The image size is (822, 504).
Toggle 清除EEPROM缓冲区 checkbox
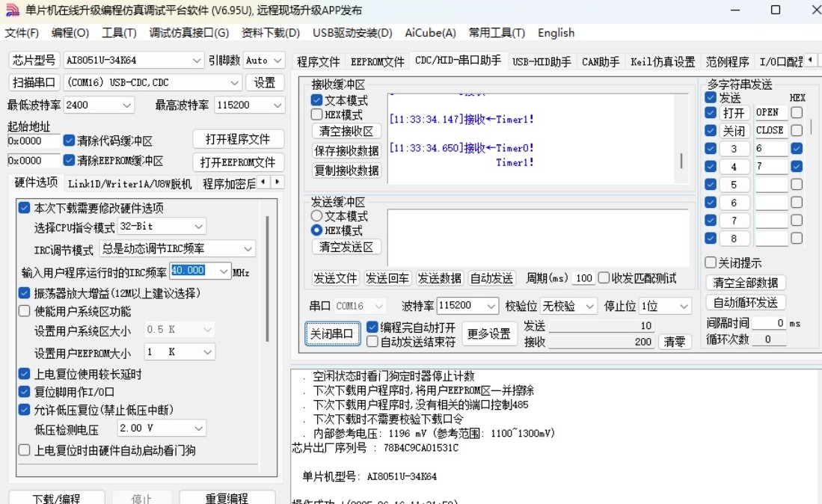(x=69, y=160)
